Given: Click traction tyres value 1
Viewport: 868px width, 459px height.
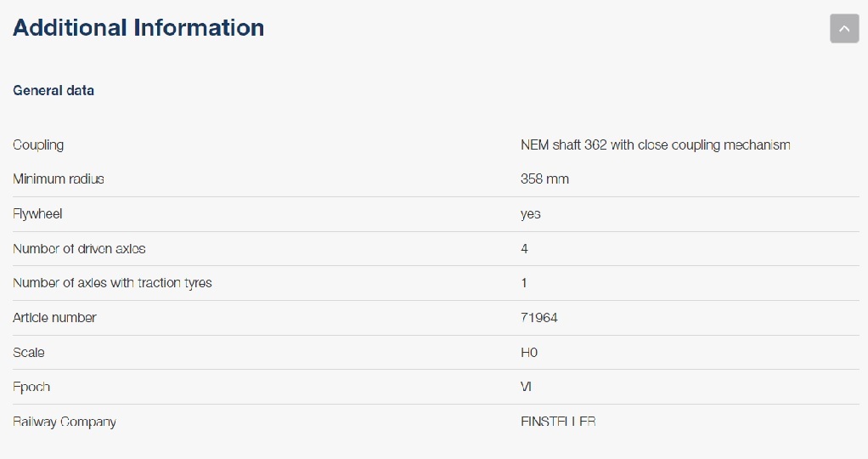Looking at the screenshot, I should pyautogui.click(x=524, y=283).
